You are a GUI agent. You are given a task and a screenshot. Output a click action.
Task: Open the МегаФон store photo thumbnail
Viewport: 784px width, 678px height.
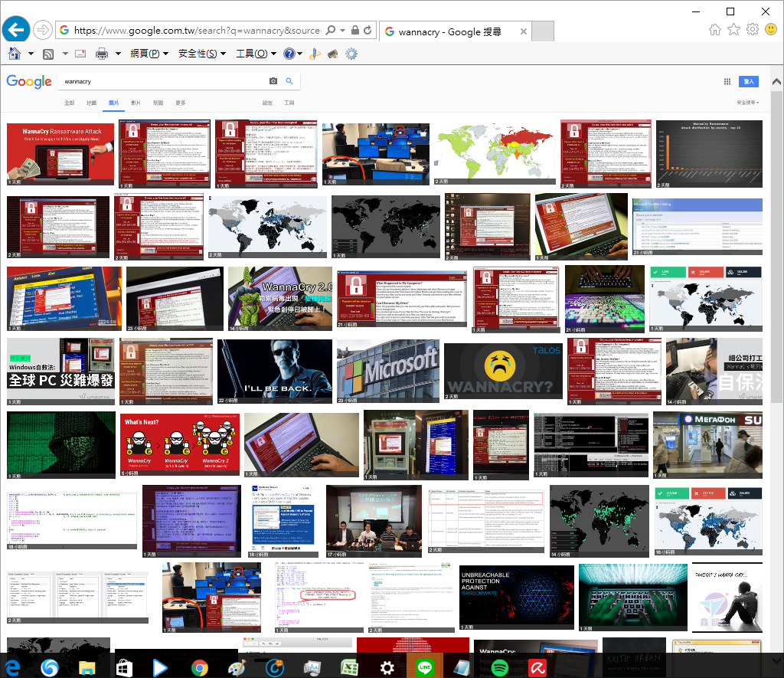[707, 445]
